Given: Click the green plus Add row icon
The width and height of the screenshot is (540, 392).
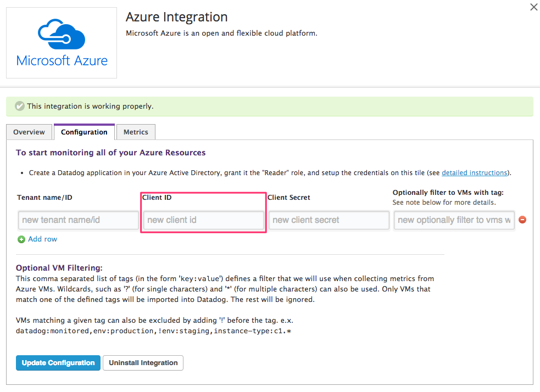Looking at the screenshot, I should pos(21,239).
